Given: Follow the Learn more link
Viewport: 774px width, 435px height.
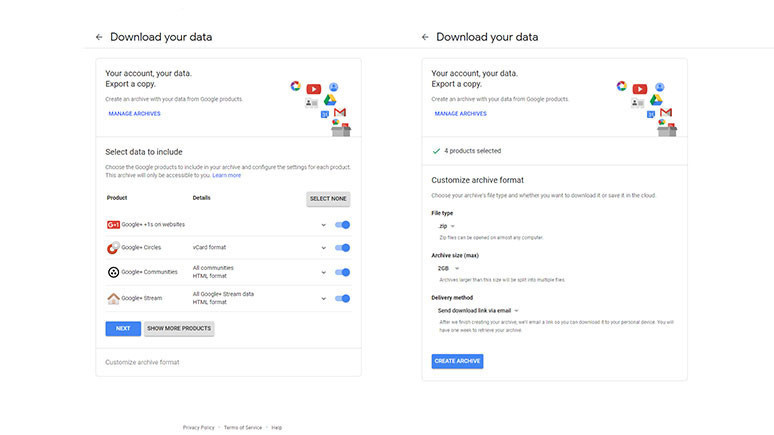Looking at the screenshot, I should (x=227, y=175).
